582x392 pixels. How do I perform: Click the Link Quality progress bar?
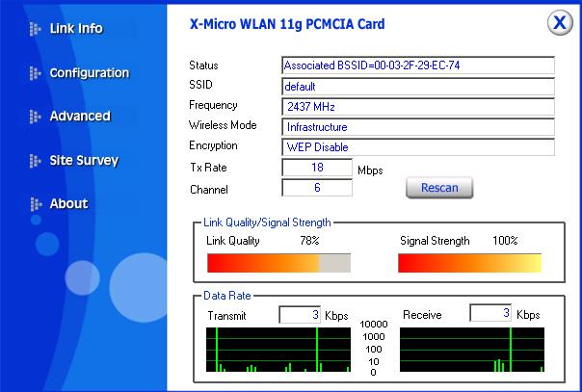pos(278,263)
